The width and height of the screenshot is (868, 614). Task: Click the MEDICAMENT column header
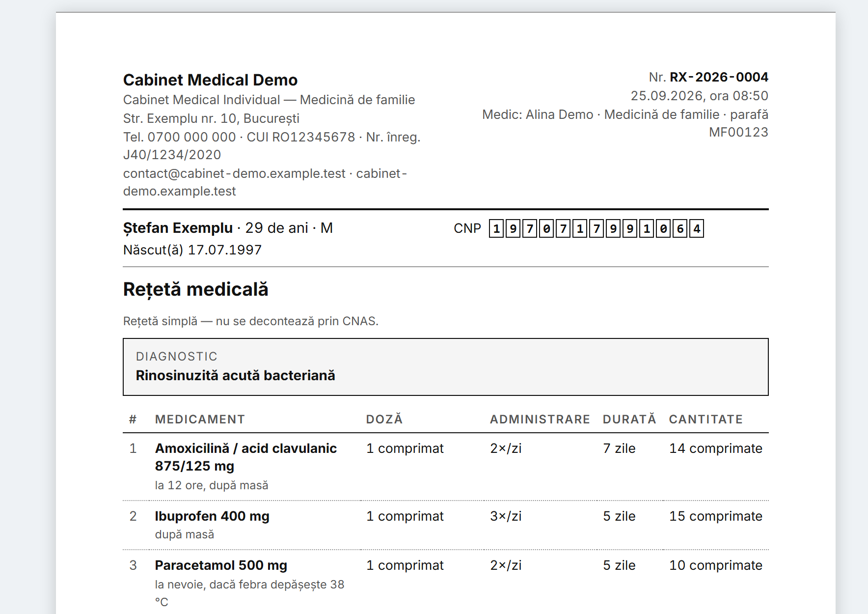coord(200,419)
